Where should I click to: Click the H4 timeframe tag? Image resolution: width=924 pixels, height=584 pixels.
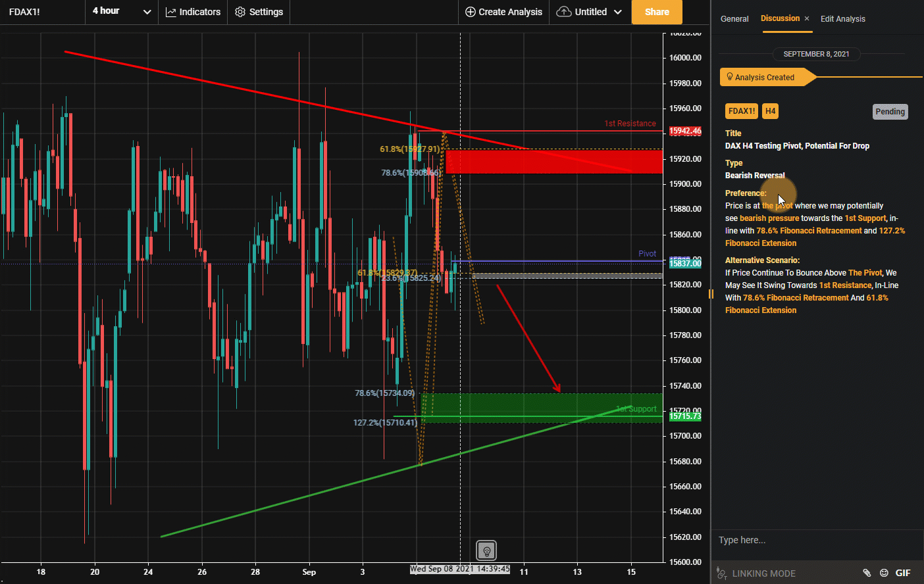click(770, 111)
